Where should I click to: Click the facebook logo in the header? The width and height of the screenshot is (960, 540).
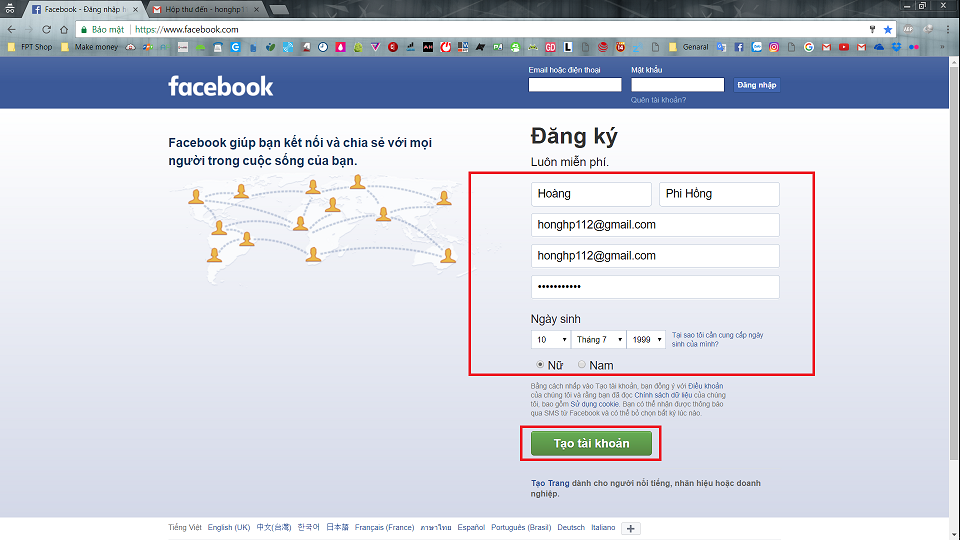pyautogui.click(x=220, y=86)
